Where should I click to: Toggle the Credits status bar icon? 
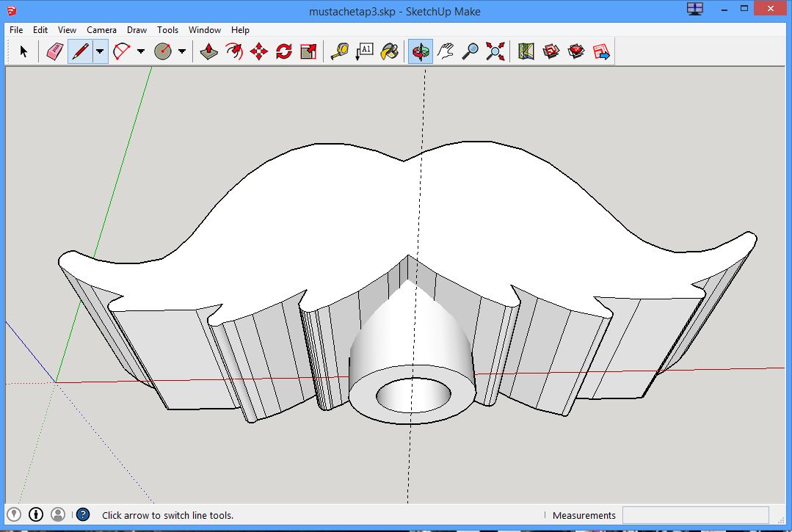[x=36, y=514]
